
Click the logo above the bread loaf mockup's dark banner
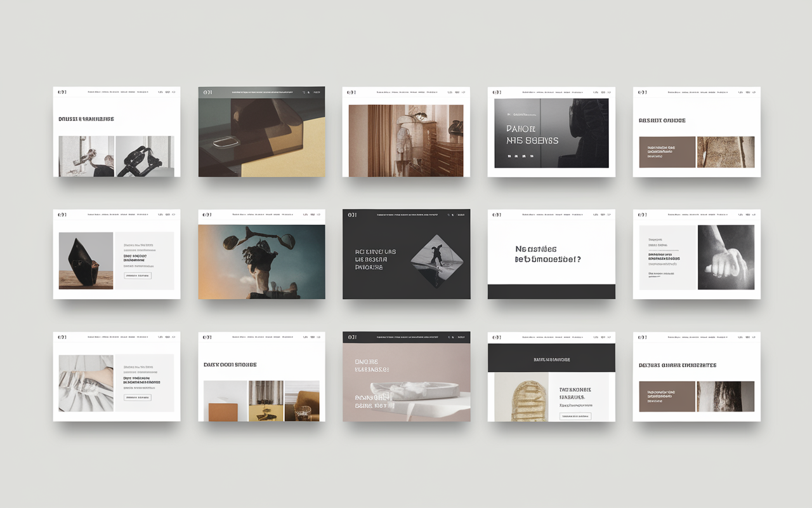pyautogui.click(x=497, y=337)
